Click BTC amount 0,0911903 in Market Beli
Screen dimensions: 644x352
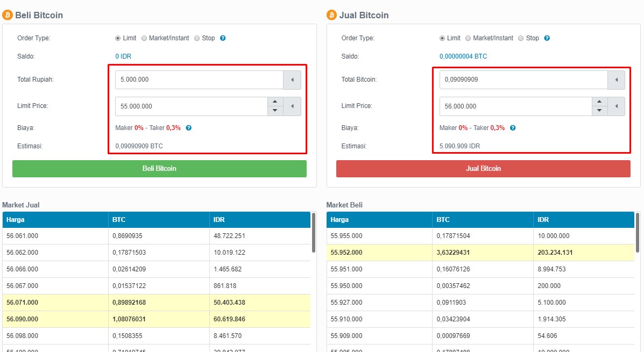[x=451, y=303]
